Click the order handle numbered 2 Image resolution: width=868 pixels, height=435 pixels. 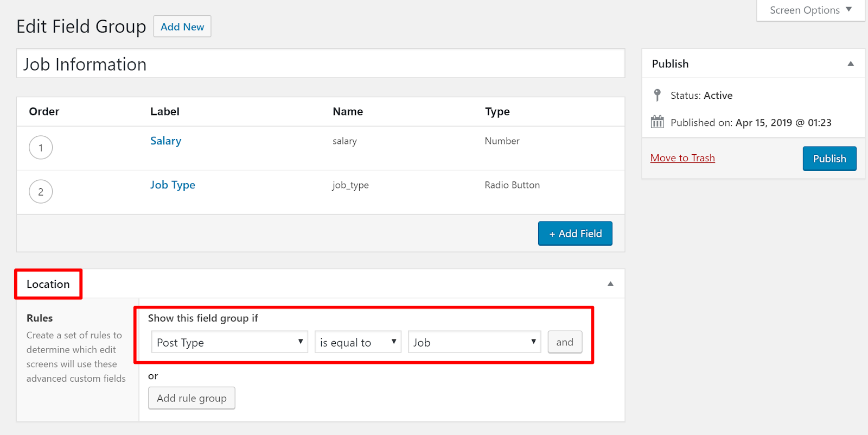[x=41, y=192]
